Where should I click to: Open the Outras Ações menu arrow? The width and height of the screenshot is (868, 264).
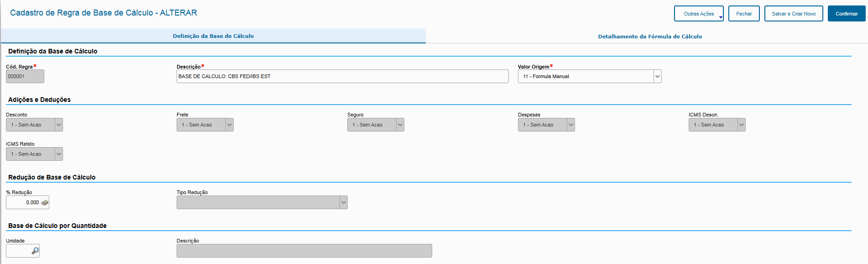(721, 17)
